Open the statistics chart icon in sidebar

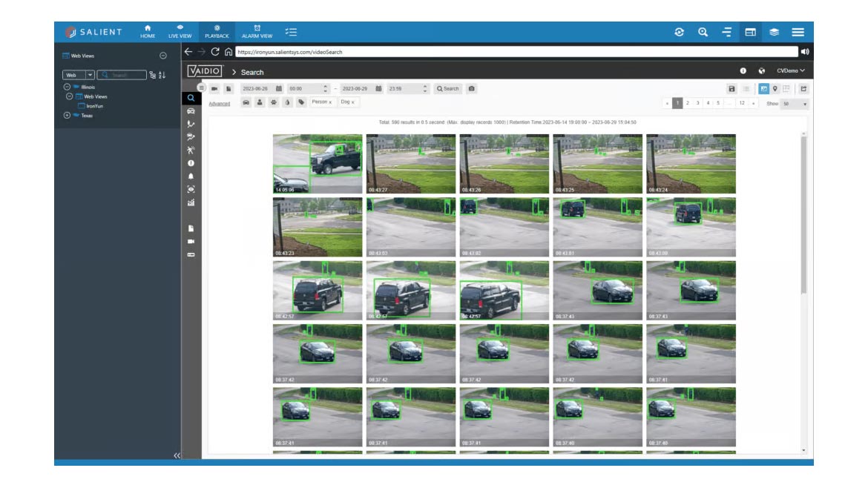click(x=191, y=202)
